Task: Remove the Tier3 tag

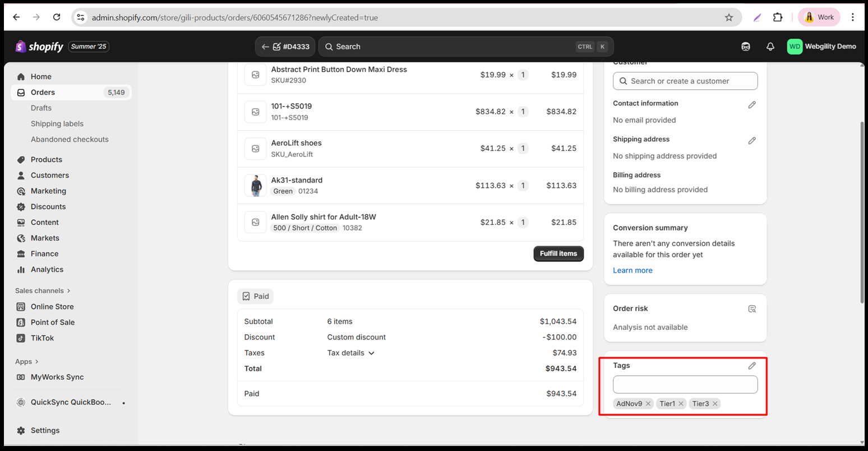Action: coord(715,404)
